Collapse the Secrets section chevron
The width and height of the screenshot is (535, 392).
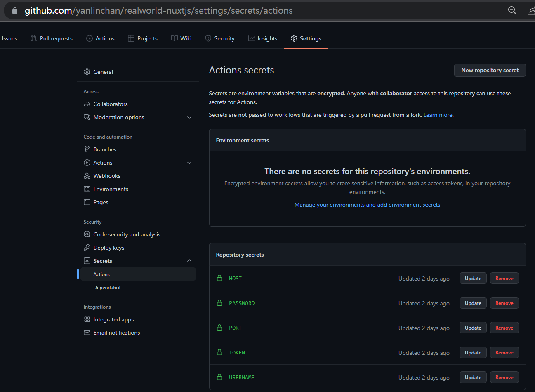pos(189,261)
